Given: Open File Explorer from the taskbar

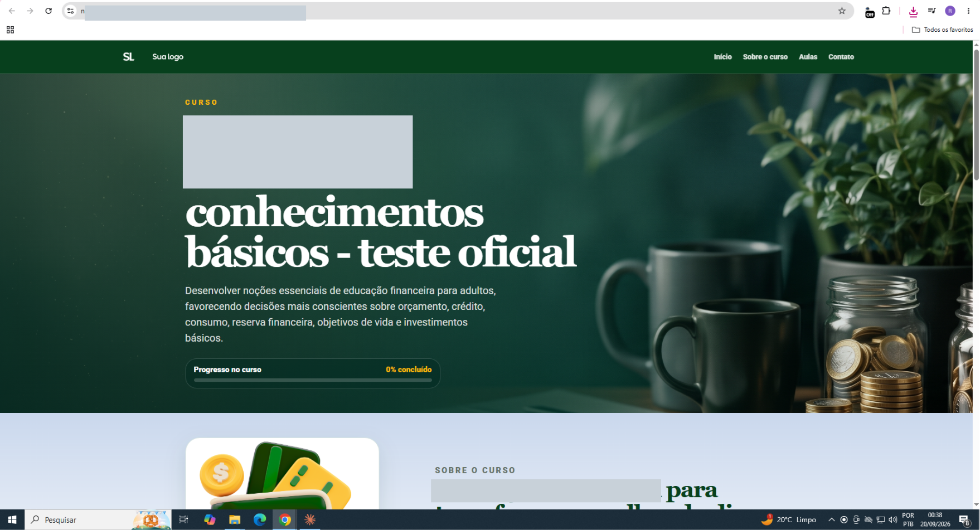Looking at the screenshot, I should coord(235,520).
